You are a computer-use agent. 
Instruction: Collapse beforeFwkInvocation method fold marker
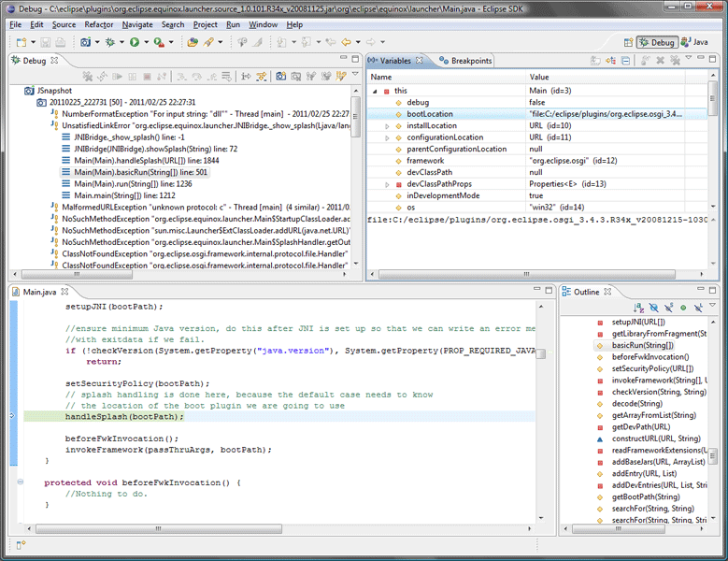(21, 482)
